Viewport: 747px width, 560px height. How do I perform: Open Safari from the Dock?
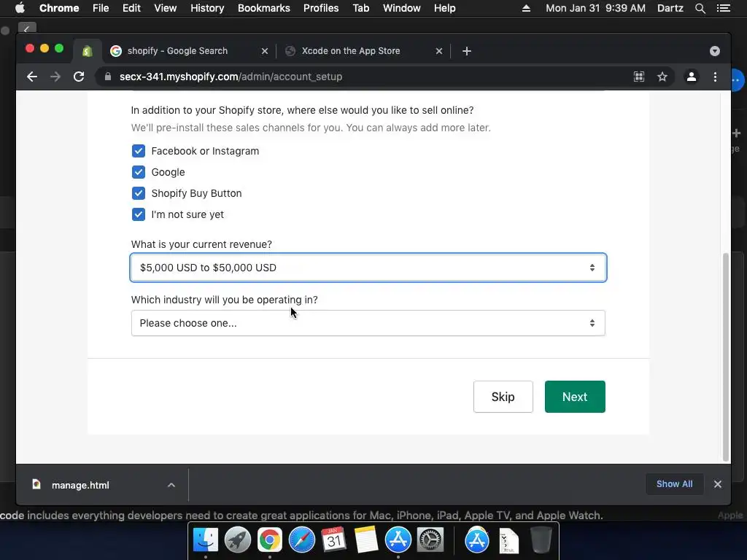(301, 540)
